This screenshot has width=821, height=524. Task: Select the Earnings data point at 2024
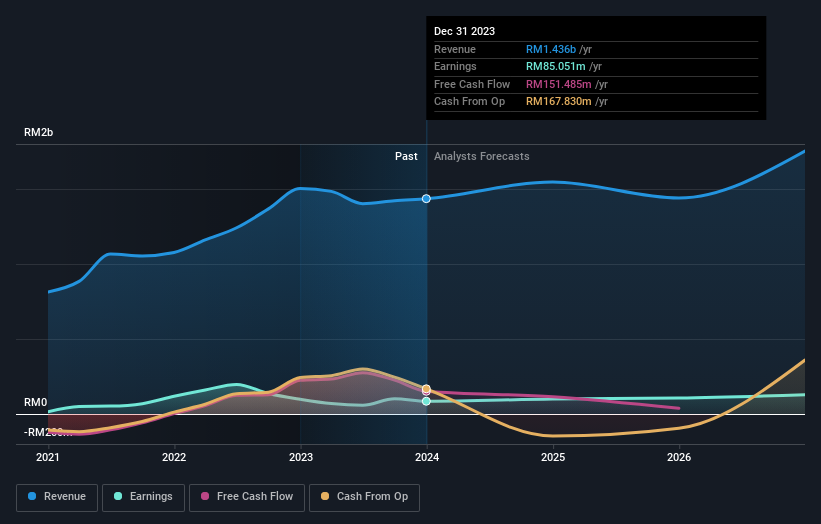tap(426, 401)
